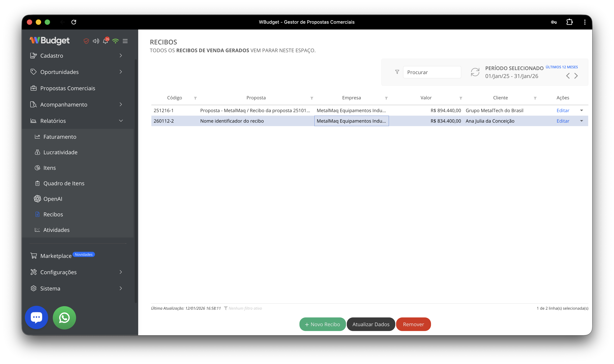Toggle the sound speaker icon

coord(96,41)
